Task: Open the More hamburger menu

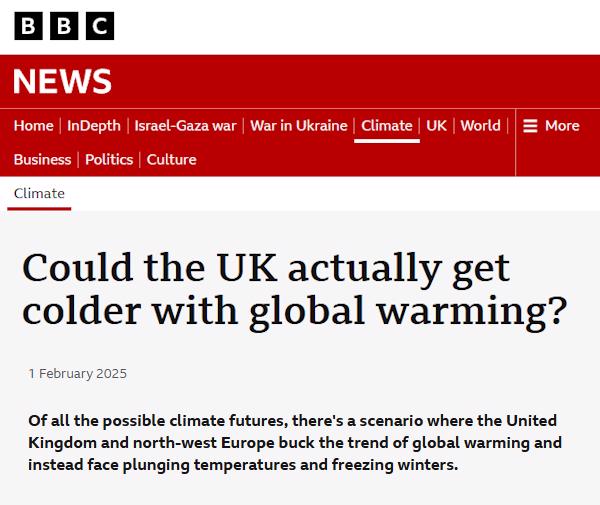Action: 551,126
